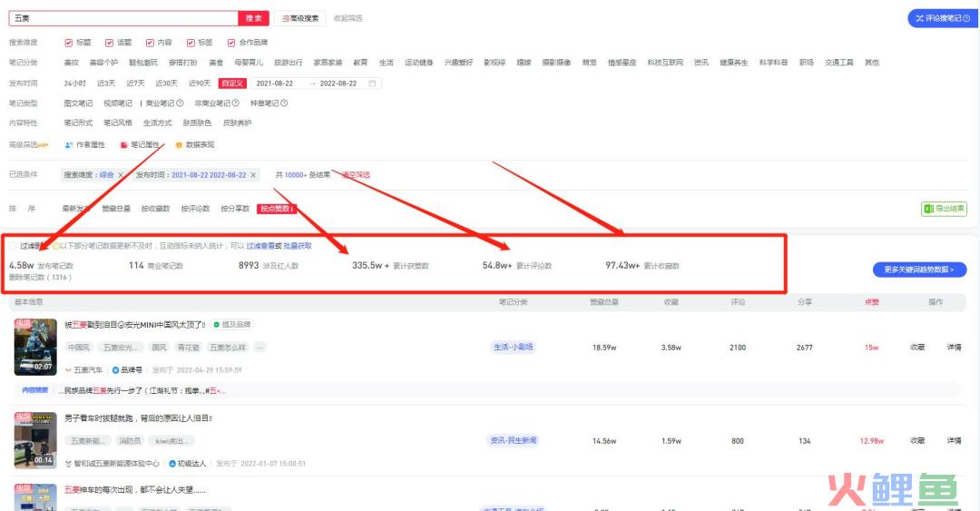This screenshot has width=980, height=511.
Task: Expand the 生活方式 content feature dropdown
Action: (158, 123)
